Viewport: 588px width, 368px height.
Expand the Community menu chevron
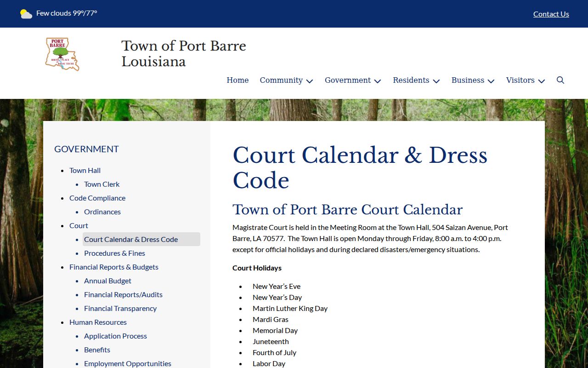point(310,81)
